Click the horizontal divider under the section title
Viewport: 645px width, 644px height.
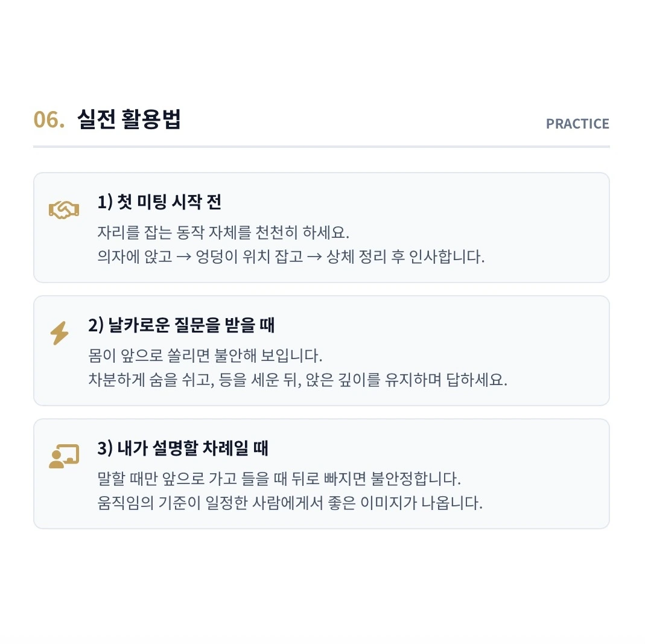pos(321,147)
